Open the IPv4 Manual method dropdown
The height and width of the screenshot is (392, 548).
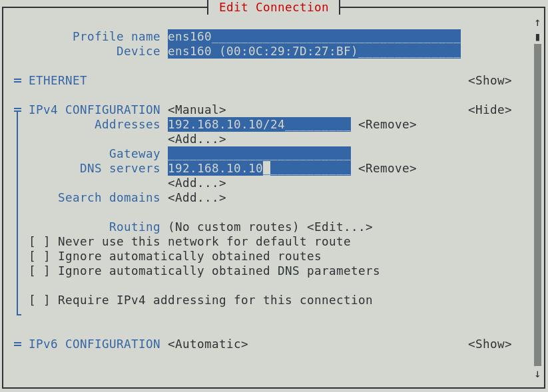pos(196,110)
